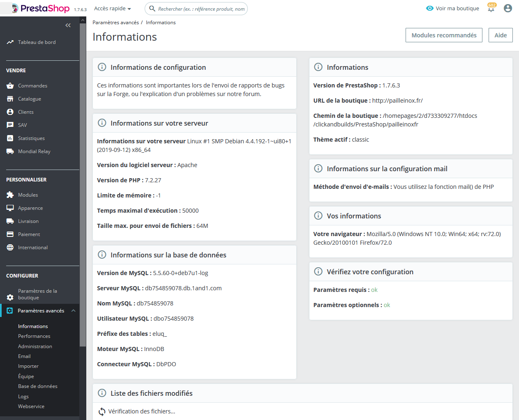Click the PHP version value 7.2.27
Screen dimensions: 519x420
coord(153,180)
